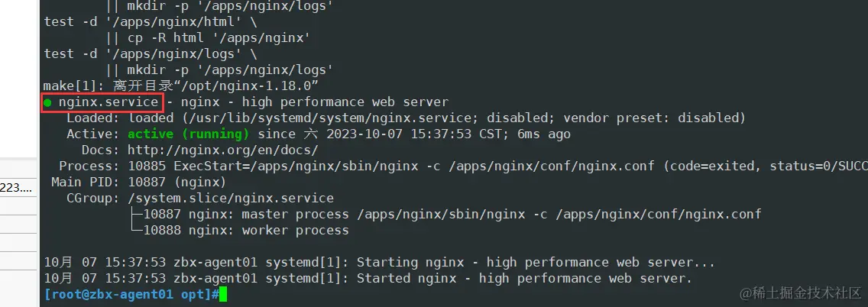The height and width of the screenshot is (307, 868).
Task: Click the 10888 worker process tree entry
Action: pos(245,231)
